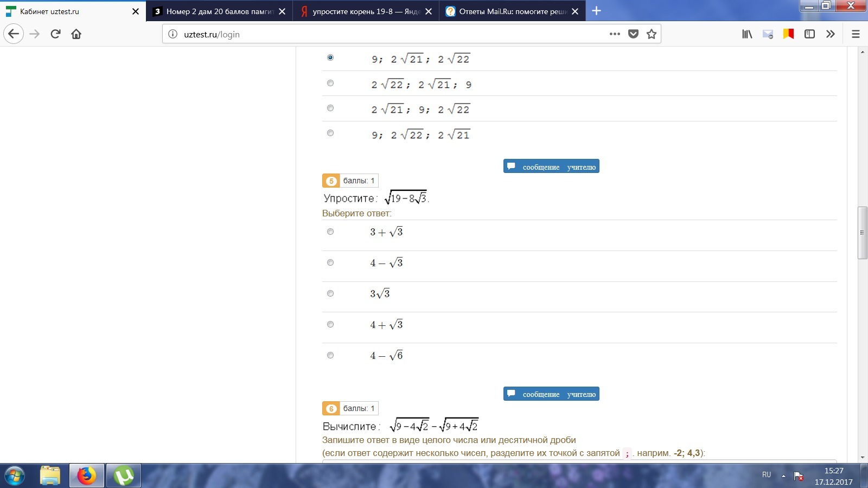Click the RU language indicator

point(767,474)
